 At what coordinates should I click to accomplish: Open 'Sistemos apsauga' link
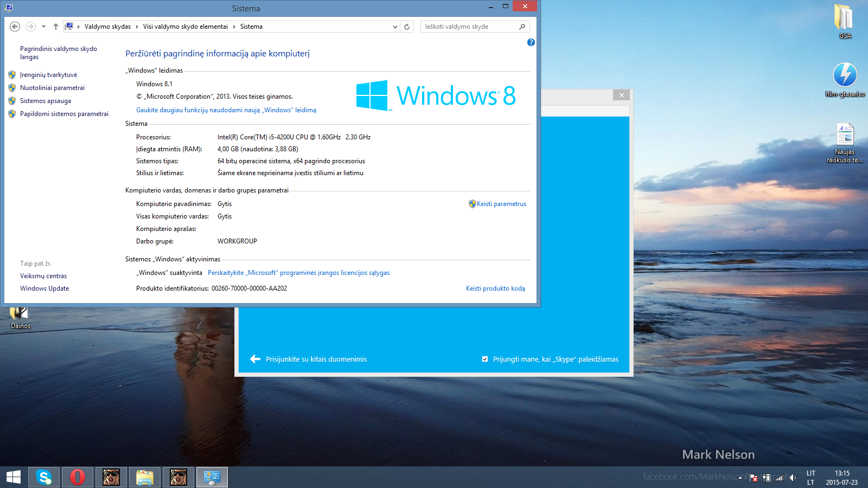point(46,101)
